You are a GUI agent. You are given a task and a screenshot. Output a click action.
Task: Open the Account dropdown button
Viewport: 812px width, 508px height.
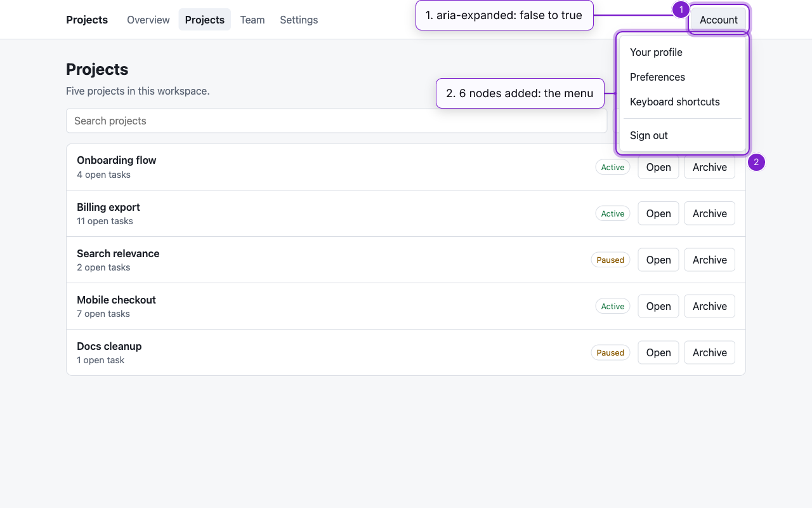pyautogui.click(x=719, y=20)
